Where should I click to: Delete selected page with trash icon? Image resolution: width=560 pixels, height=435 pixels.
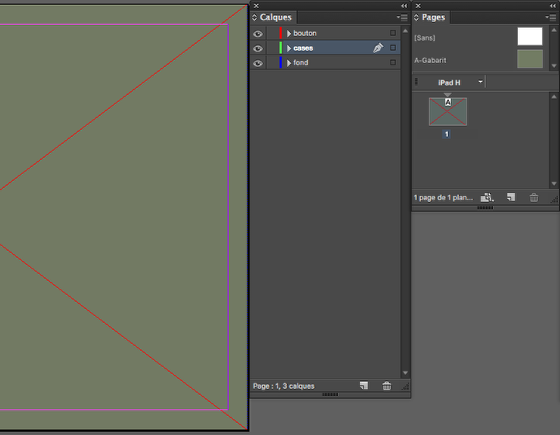(534, 198)
